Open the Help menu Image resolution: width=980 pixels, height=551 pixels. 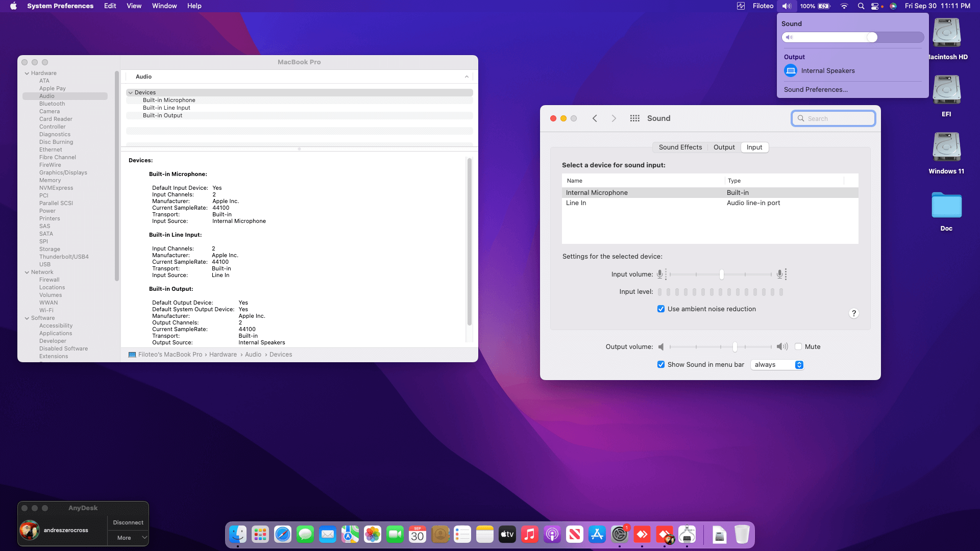click(x=194, y=6)
